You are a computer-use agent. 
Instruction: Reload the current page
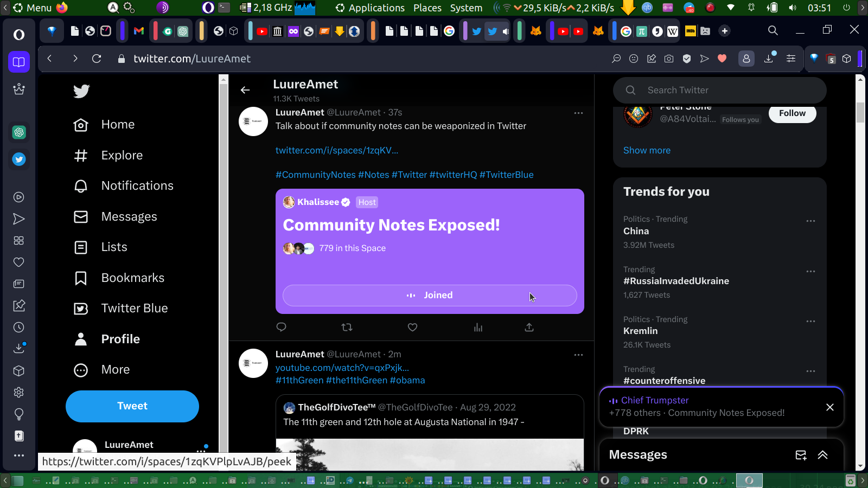pos(97,59)
